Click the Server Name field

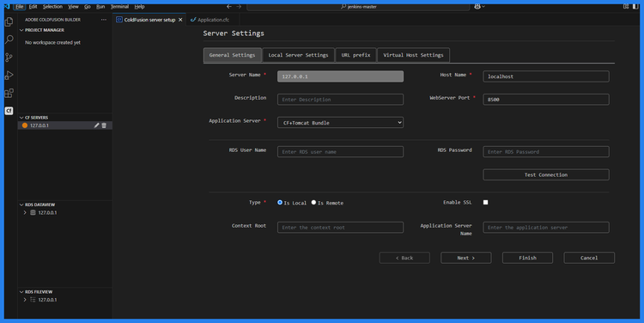click(340, 76)
